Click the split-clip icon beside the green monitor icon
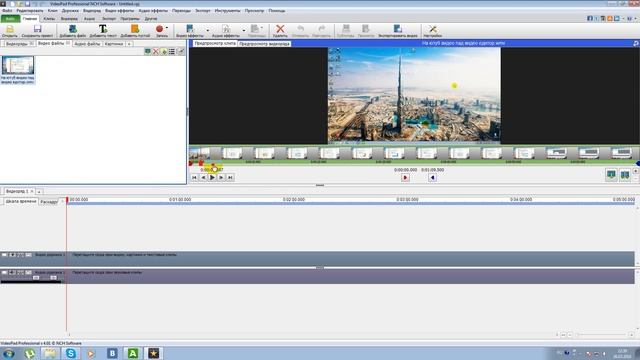 (x=625, y=175)
